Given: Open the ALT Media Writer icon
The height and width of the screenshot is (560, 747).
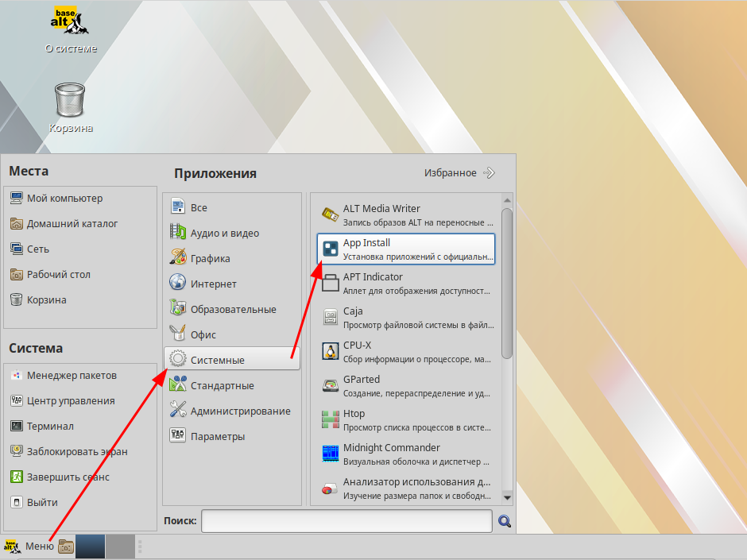Looking at the screenshot, I should [330, 214].
